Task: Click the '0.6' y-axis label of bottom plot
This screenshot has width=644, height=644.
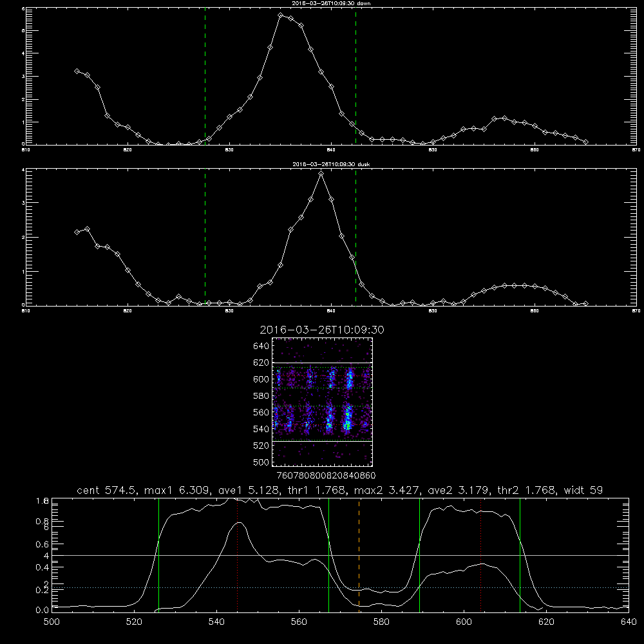Action: point(43,544)
